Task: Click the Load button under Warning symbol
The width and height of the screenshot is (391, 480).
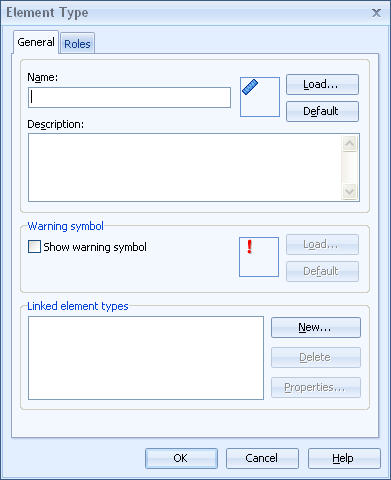Action: (322, 245)
